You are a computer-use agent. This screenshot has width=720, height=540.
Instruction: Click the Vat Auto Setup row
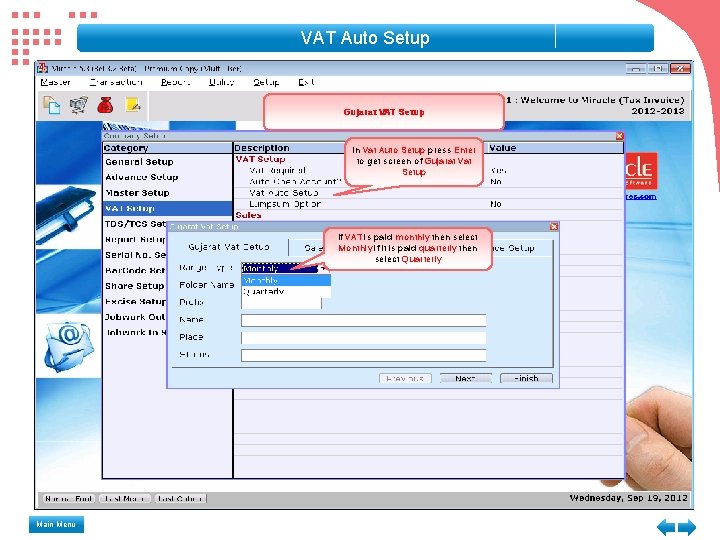(428, 193)
